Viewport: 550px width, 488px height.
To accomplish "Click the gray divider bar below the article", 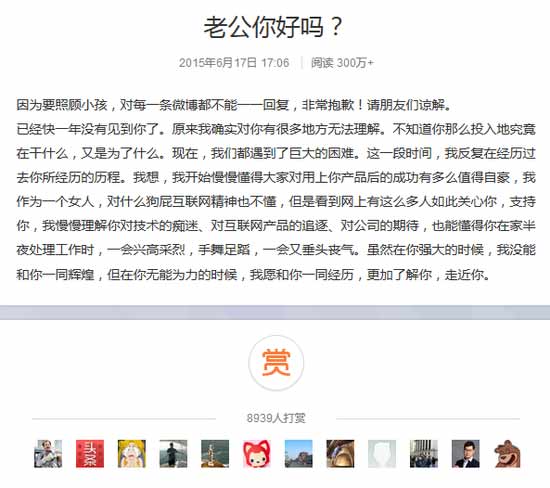I will (x=275, y=312).
